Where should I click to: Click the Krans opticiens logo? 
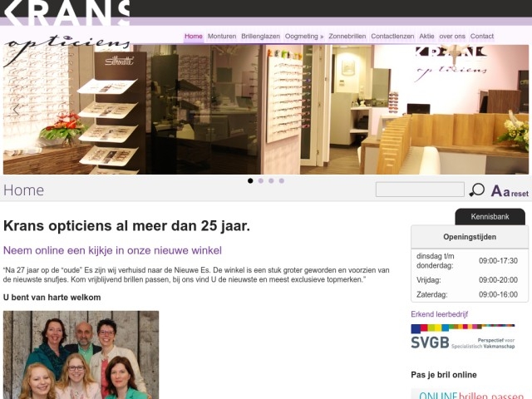pyautogui.click(x=66, y=32)
